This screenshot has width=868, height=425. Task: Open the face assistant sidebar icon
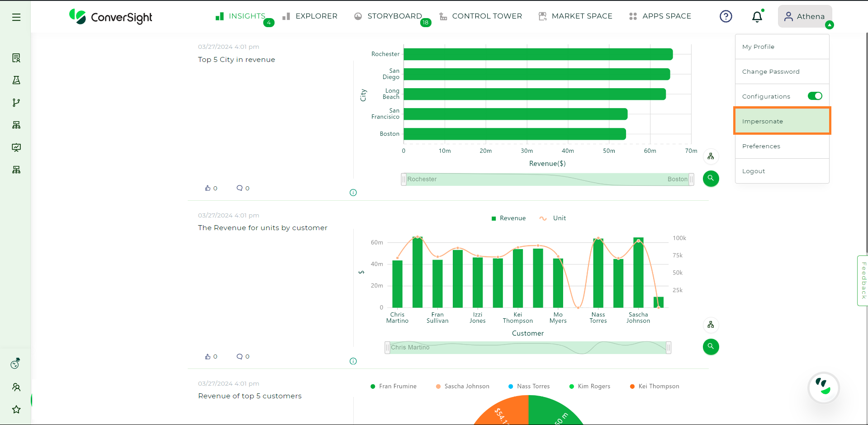16,364
